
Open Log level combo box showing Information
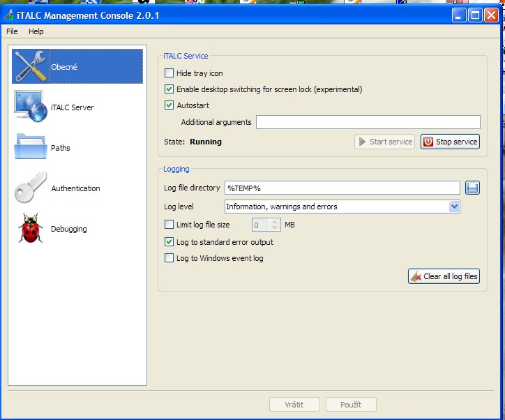click(342, 207)
